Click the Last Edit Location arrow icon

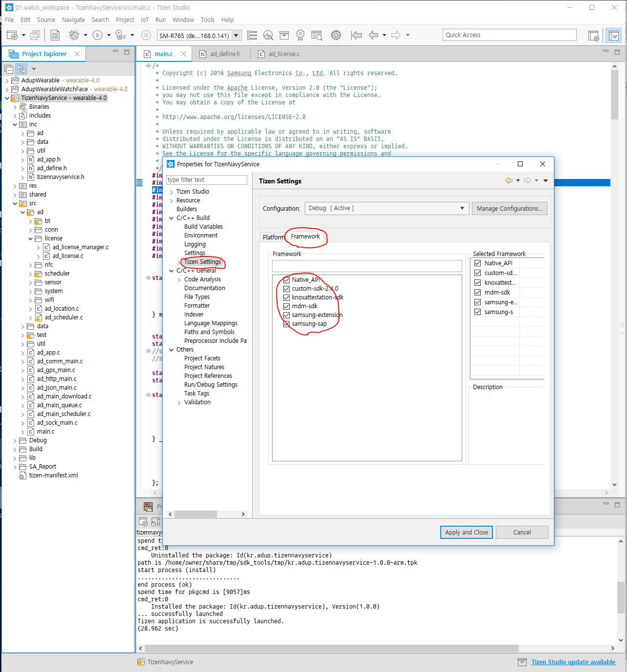357,35
